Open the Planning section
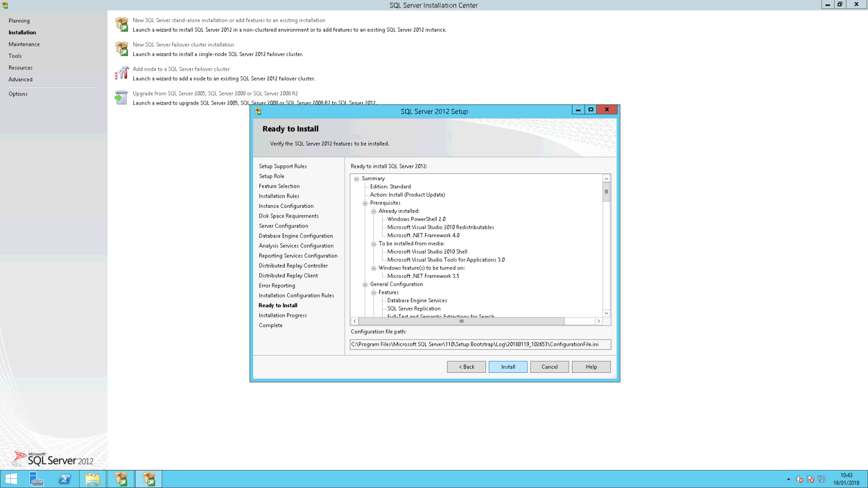 pyautogui.click(x=19, y=21)
